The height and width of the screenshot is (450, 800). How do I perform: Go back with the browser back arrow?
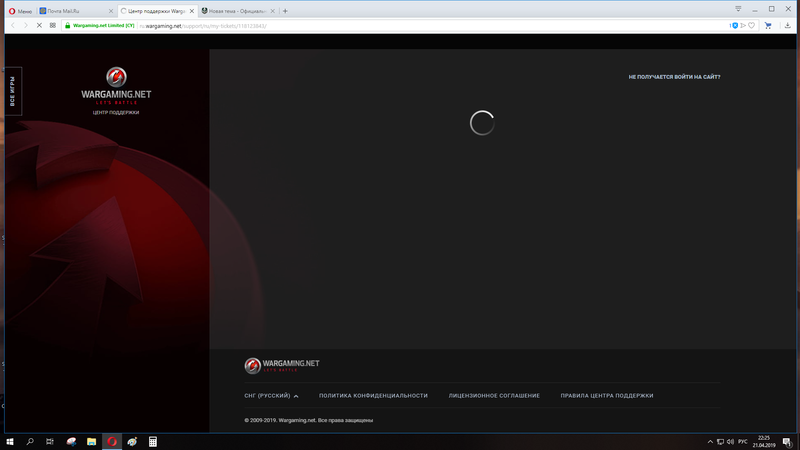click(13, 26)
